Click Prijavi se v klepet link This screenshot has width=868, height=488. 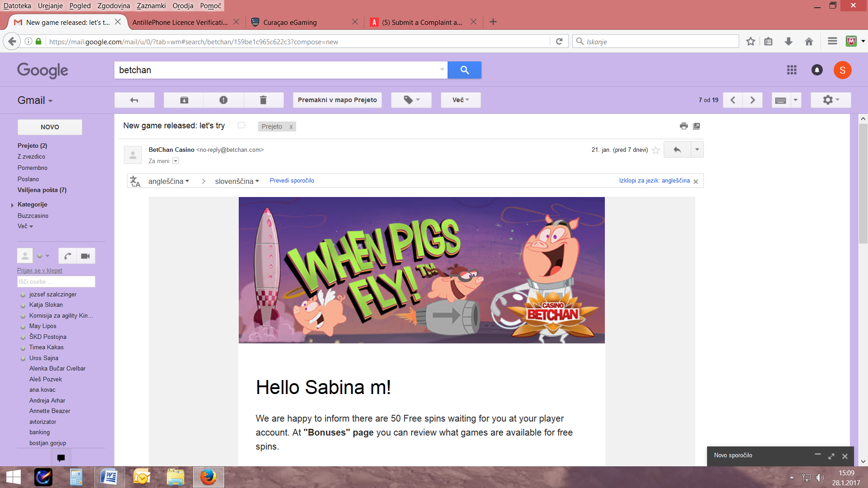point(40,270)
